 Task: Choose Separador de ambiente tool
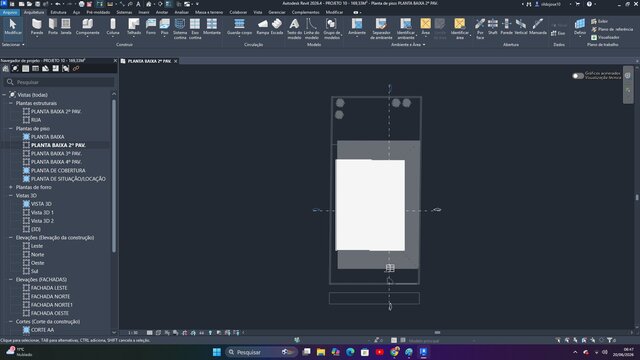(381, 29)
